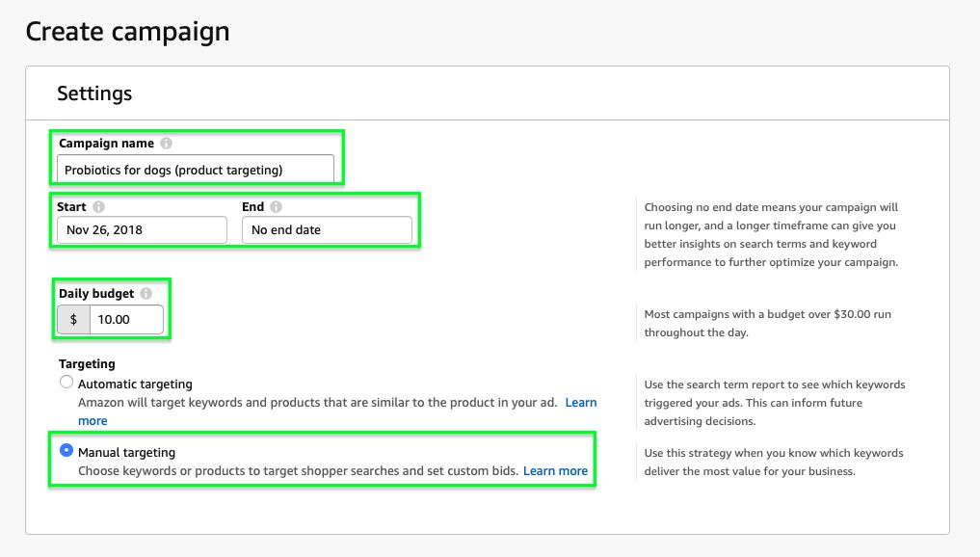Select the Automatic targeting radio button

pyautogui.click(x=66, y=382)
